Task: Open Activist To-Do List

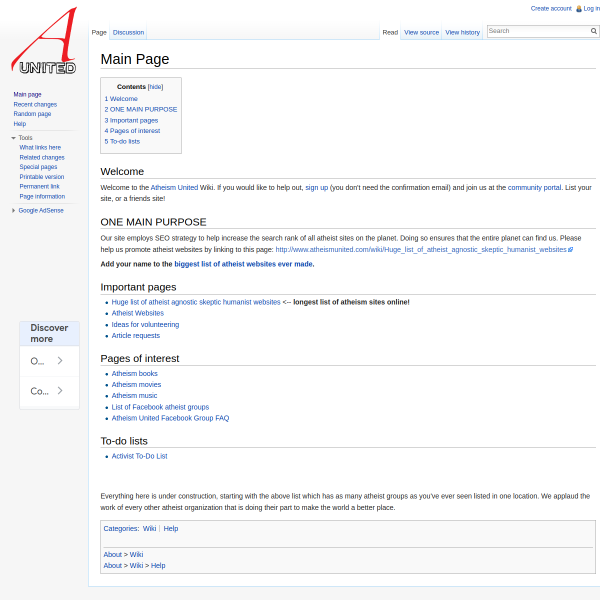Action: coord(139,456)
